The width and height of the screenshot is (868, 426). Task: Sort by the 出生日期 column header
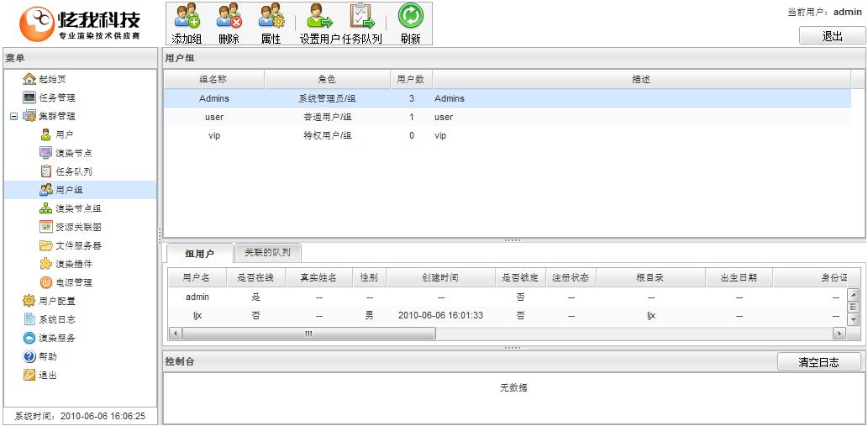pos(739,277)
